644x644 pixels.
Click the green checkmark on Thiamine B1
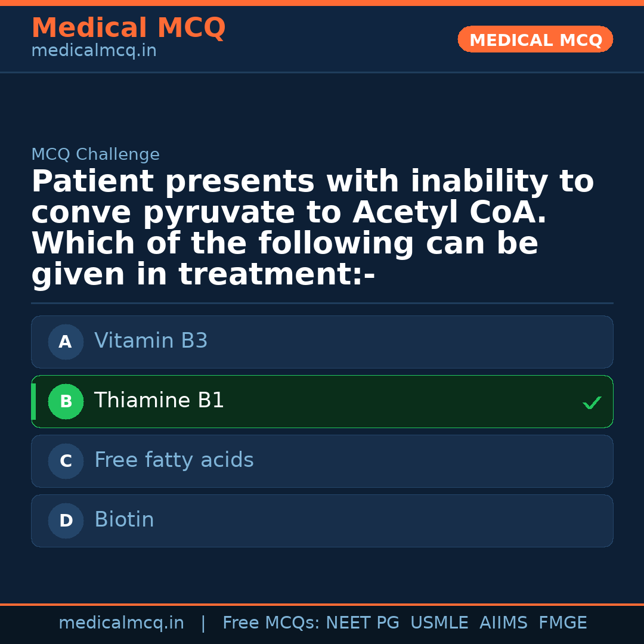pos(592,403)
